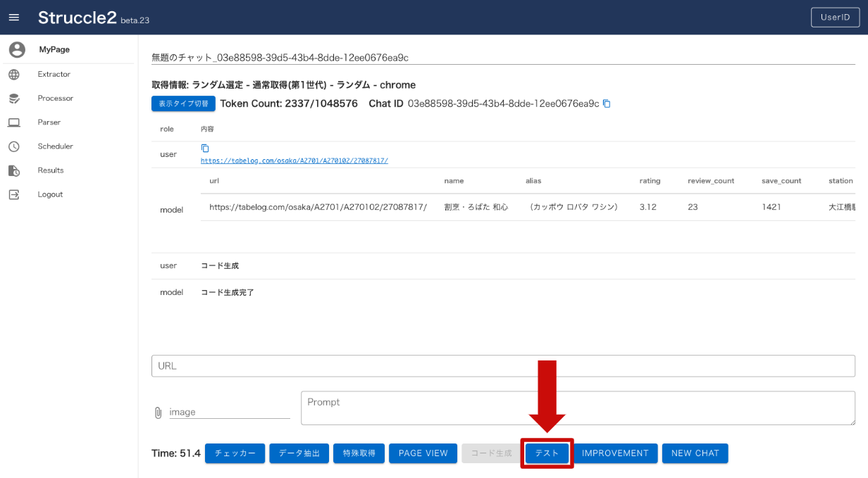Copy the Chat ID with the copy icon
868x478 pixels.
607,103
